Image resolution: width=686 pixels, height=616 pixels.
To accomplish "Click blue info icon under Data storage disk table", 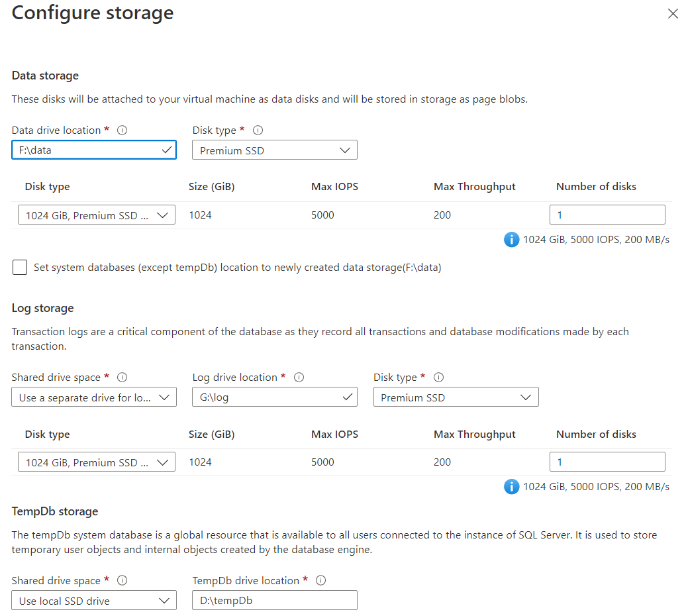I will click(x=511, y=240).
